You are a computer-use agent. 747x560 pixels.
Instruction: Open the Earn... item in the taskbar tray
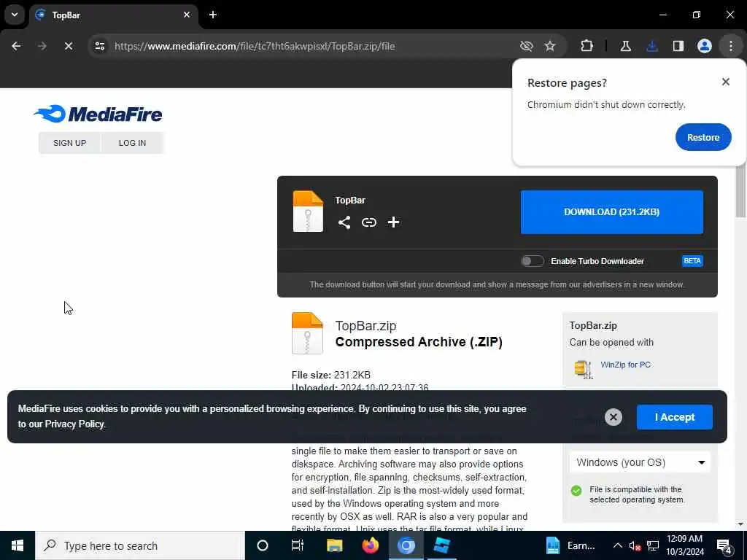click(x=571, y=545)
